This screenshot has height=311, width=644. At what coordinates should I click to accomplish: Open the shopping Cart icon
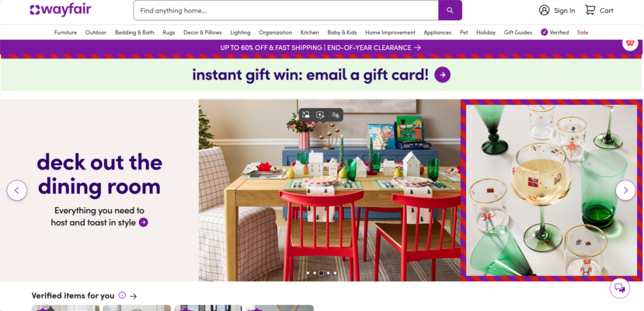(590, 10)
